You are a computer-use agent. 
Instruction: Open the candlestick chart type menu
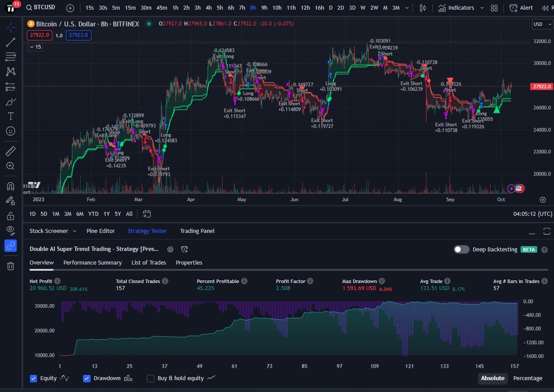(x=423, y=8)
